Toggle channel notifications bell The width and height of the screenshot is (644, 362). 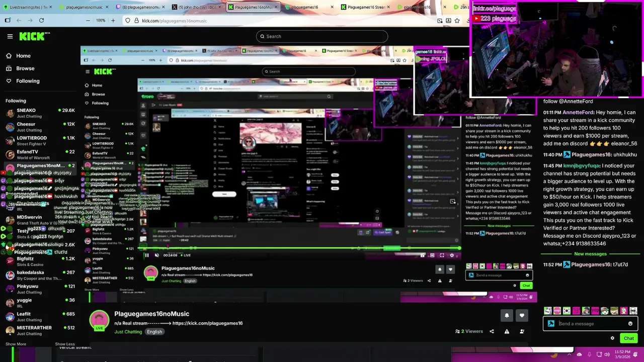507,316
